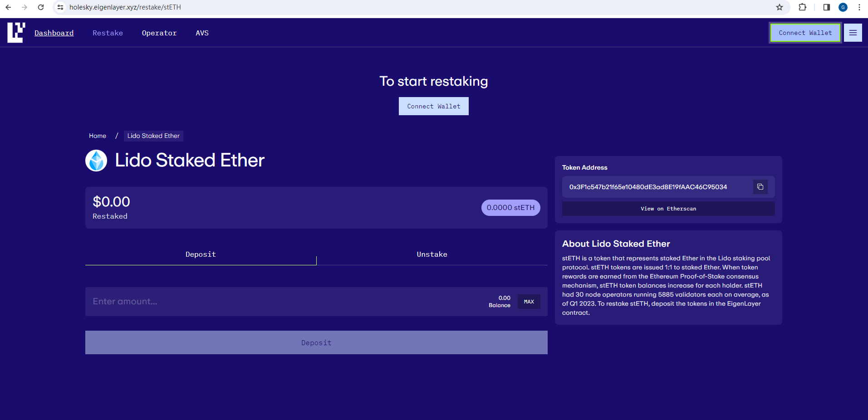The image size is (868, 420).
Task: Open the Restake nav item
Action: (x=108, y=33)
